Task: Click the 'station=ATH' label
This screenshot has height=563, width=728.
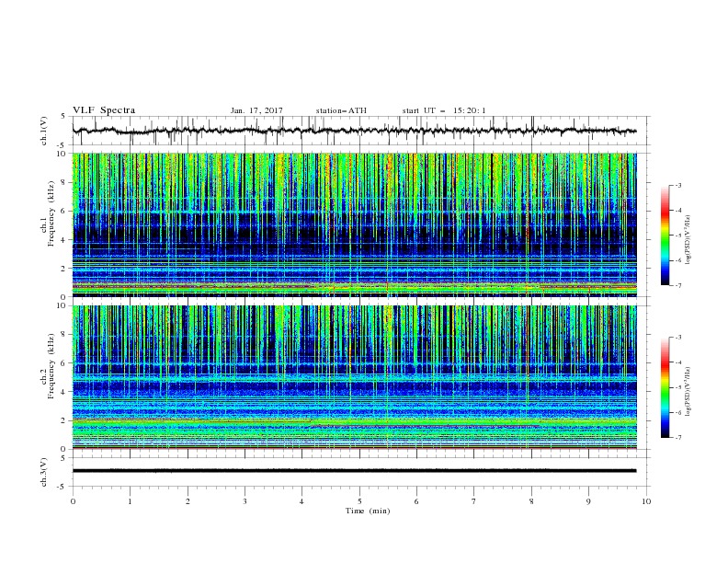Action: (x=341, y=110)
